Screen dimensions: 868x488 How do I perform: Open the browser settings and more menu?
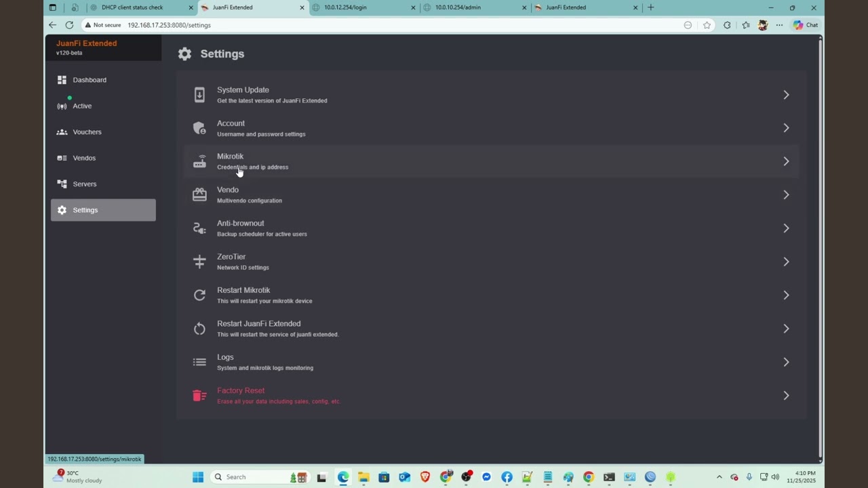point(779,25)
